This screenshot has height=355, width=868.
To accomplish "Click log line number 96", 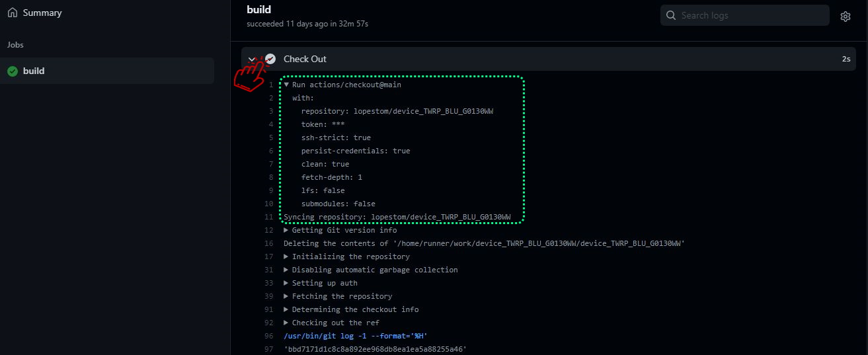I will tap(268, 336).
